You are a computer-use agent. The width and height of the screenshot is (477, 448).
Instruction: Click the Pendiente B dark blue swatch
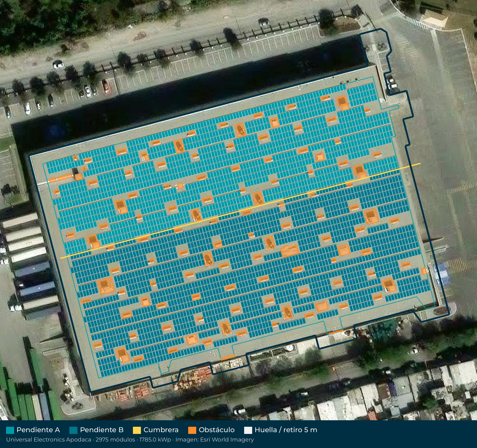pos(74,430)
